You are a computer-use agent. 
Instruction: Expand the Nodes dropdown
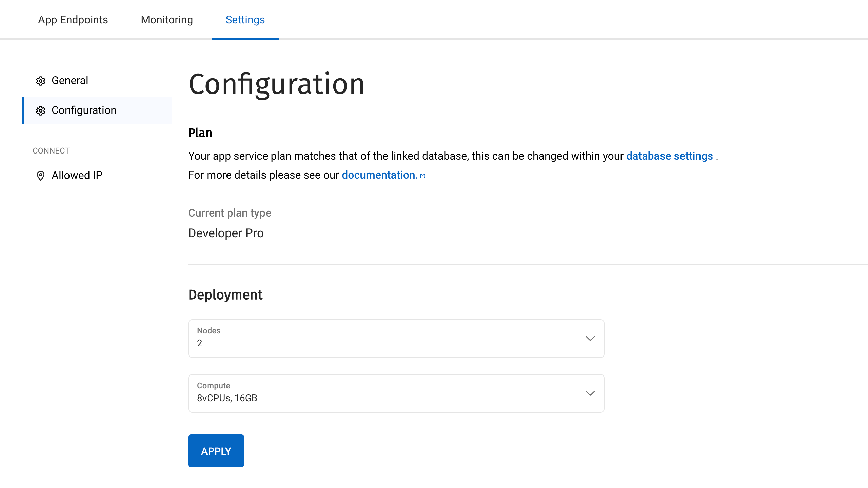(396, 338)
